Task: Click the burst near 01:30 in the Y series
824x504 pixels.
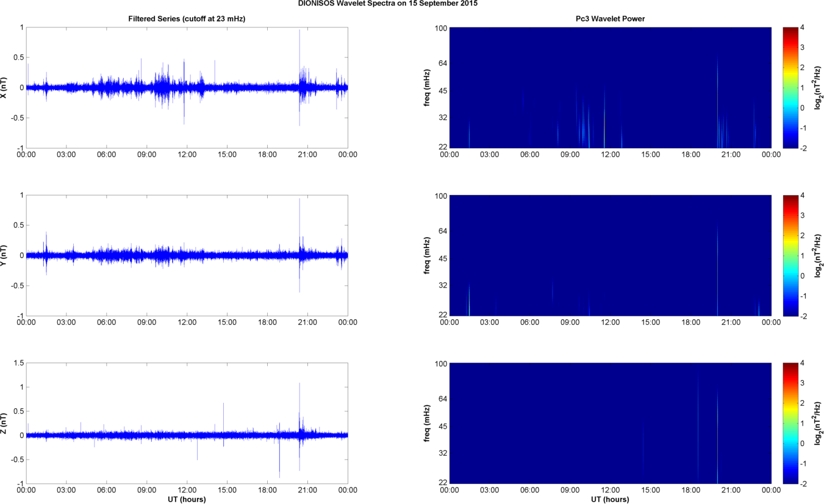Action: tap(46, 253)
